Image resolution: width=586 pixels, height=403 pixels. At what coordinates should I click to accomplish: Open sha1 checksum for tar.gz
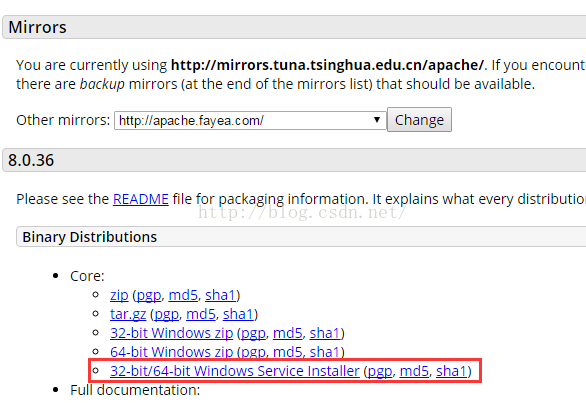click(238, 314)
